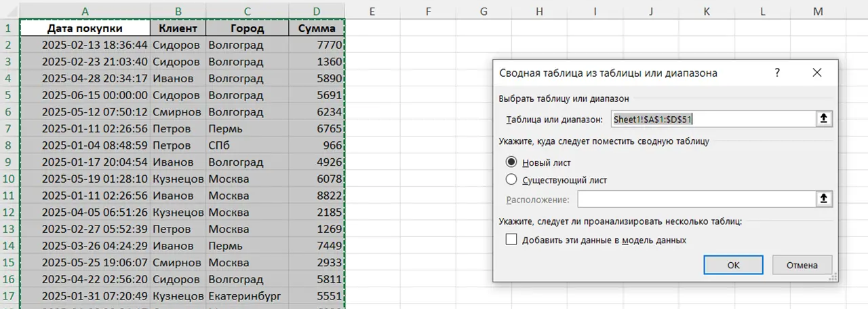Click OK in the pivot table dialog
Image resolution: width=868 pixels, height=309 pixels.
(x=733, y=265)
